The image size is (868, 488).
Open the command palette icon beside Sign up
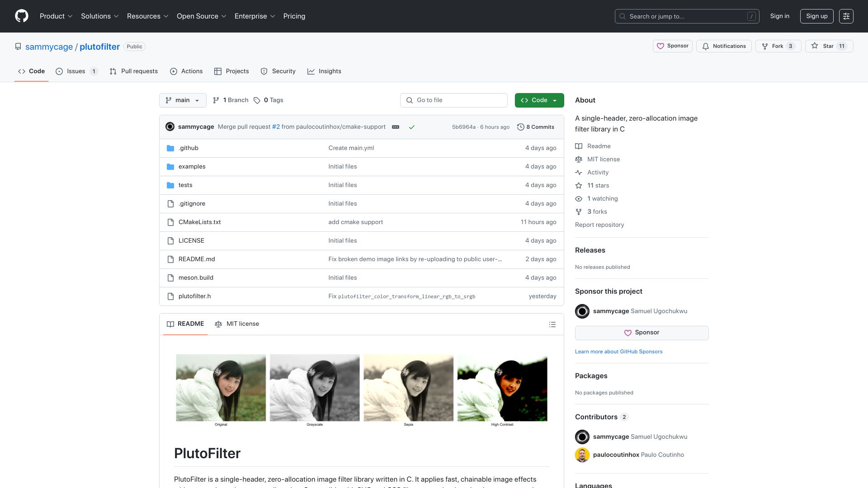pyautogui.click(x=846, y=16)
